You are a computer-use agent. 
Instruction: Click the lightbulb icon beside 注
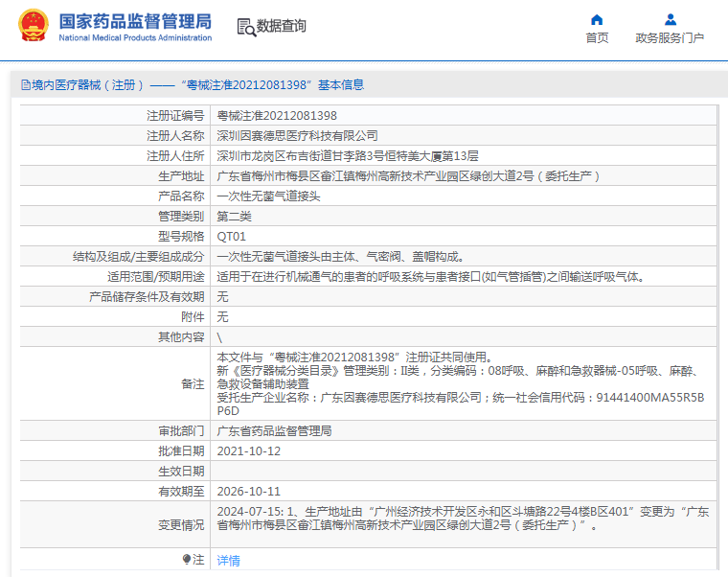(x=187, y=559)
